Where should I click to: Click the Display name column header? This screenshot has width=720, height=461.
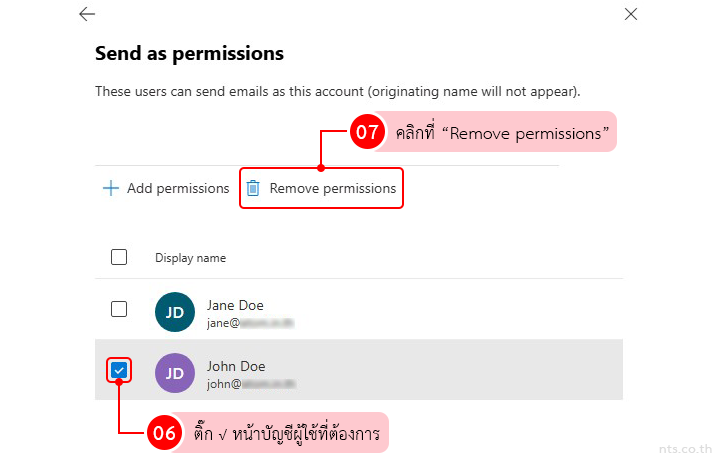point(190,258)
